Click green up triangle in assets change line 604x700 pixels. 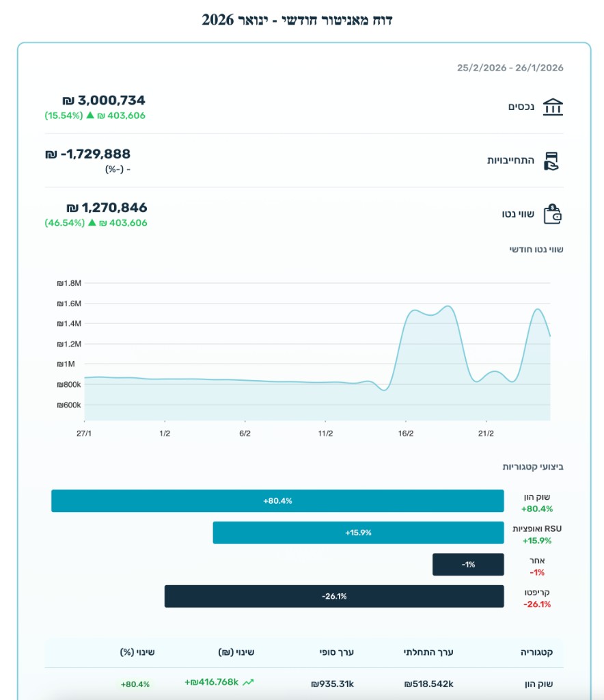click(90, 116)
